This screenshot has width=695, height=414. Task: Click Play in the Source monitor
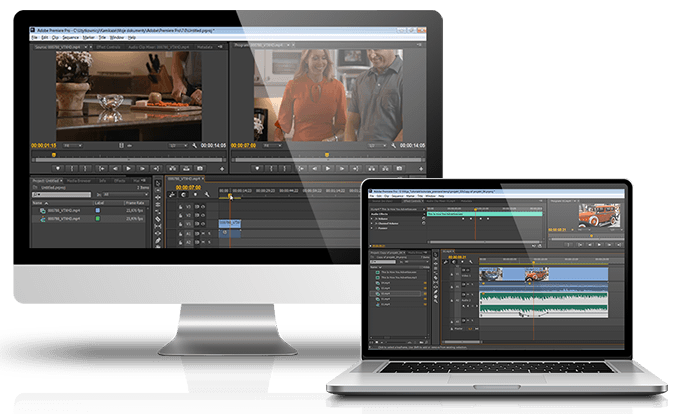tap(129, 168)
